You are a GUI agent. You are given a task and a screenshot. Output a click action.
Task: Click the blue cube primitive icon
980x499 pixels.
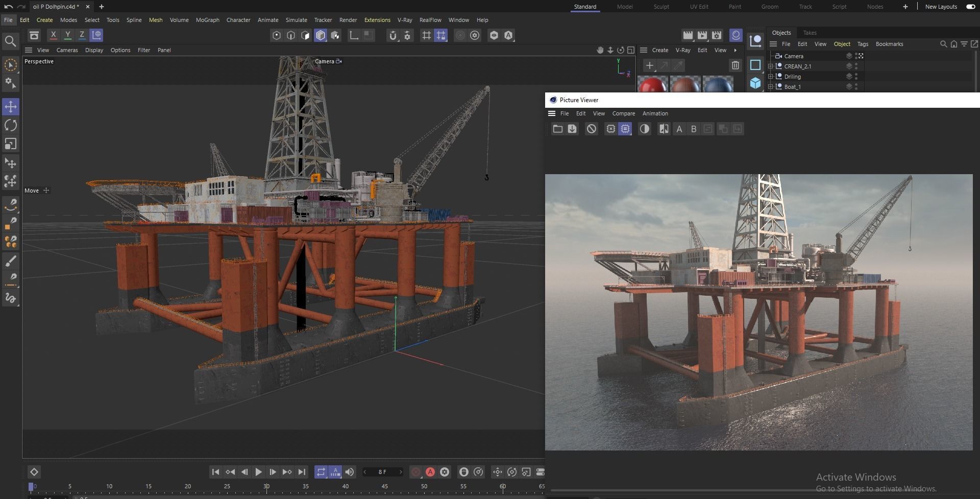(755, 83)
